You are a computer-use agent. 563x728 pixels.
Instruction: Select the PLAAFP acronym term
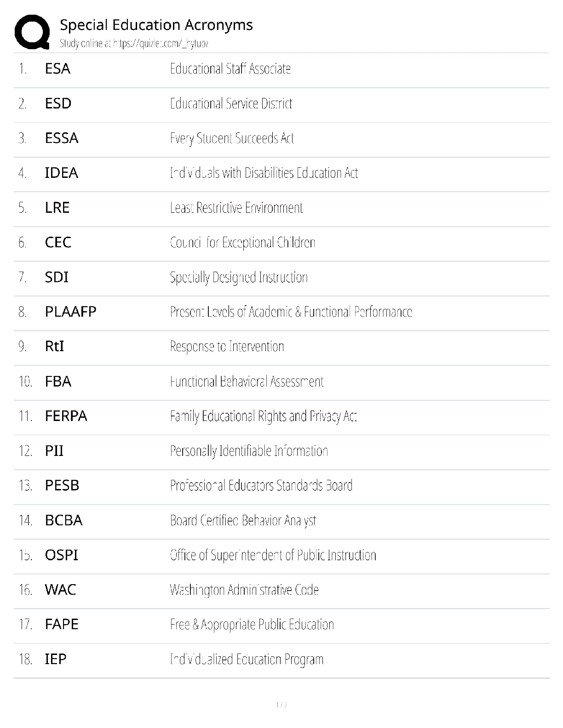70,312
